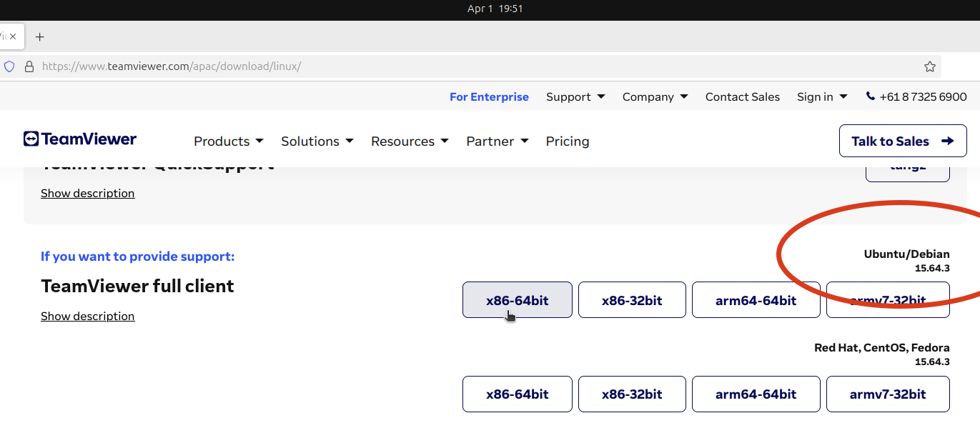The width and height of the screenshot is (980, 433).
Task: Click the Red Hat, CentOS, Fedora label
Action: [882, 348]
